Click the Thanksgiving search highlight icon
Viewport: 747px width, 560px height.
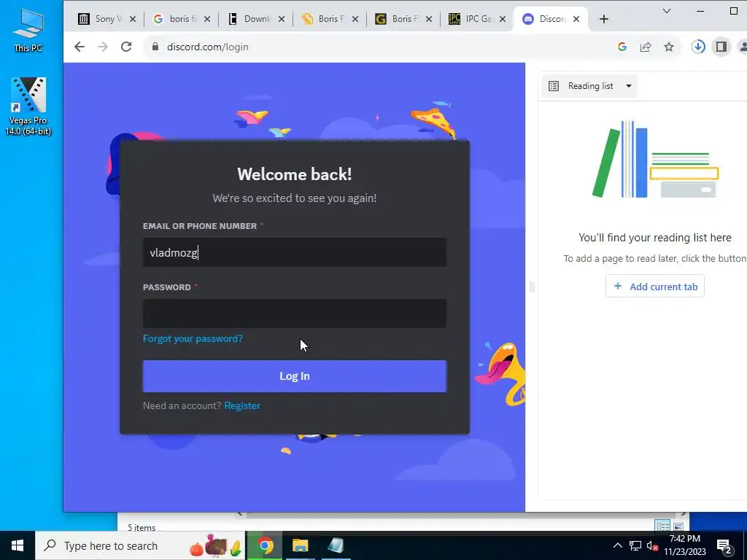pyautogui.click(x=216, y=545)
